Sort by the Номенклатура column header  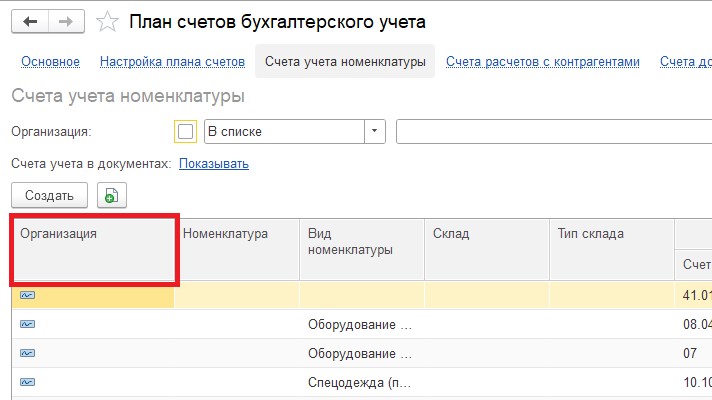point(237,249)
